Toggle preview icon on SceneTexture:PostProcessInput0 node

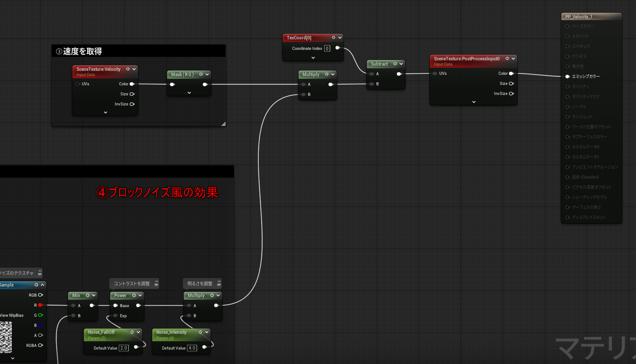click(507, 59)
